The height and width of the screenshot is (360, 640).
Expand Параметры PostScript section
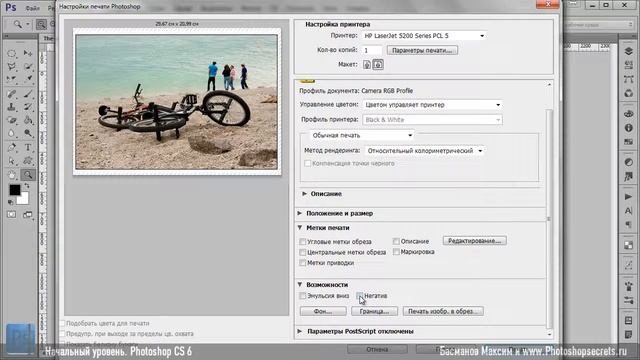[300, 331]
